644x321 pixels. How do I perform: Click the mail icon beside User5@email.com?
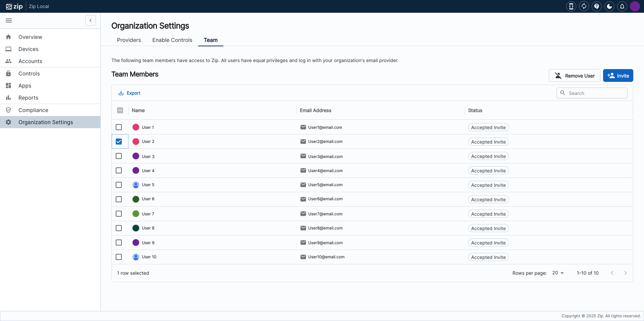click(x=303, y=185)
